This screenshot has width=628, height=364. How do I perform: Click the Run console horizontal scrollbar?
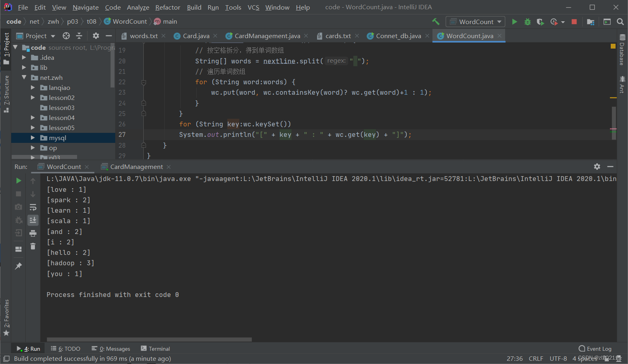pos(149,340)
